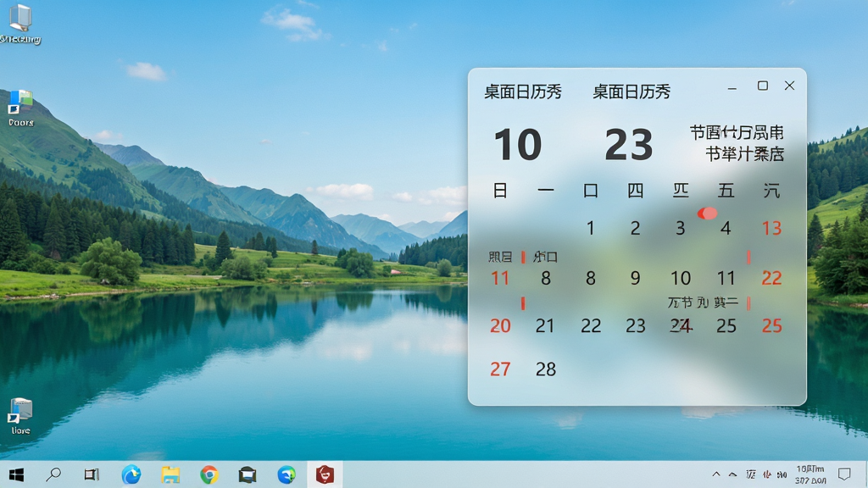Show hidden system tray icons
The image size is (868, 488).
(715, 474)
